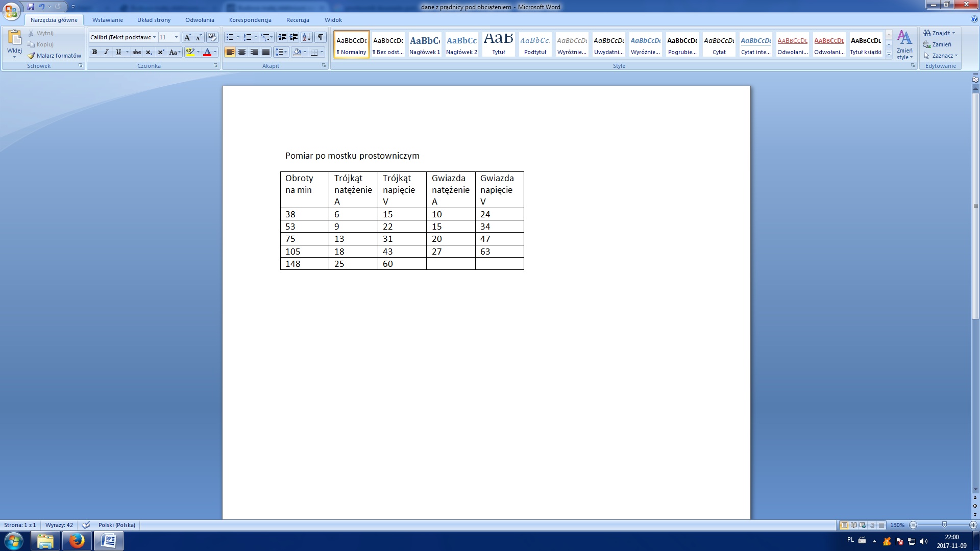Open the font size dropdown

(176, 37)
